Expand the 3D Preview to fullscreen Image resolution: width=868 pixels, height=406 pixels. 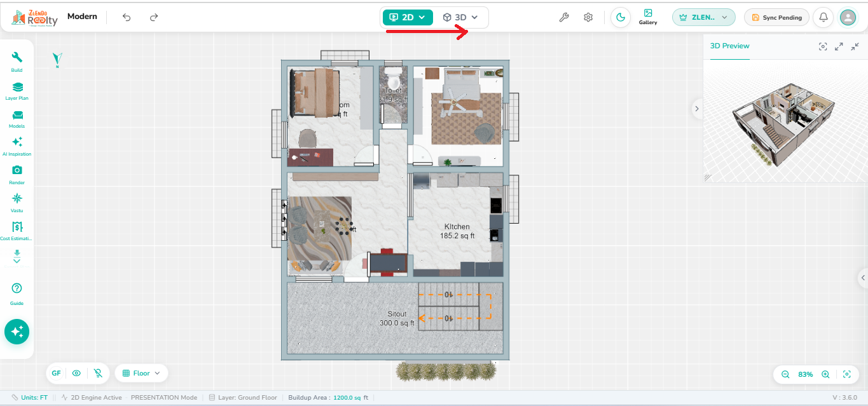tap(839, 46)
